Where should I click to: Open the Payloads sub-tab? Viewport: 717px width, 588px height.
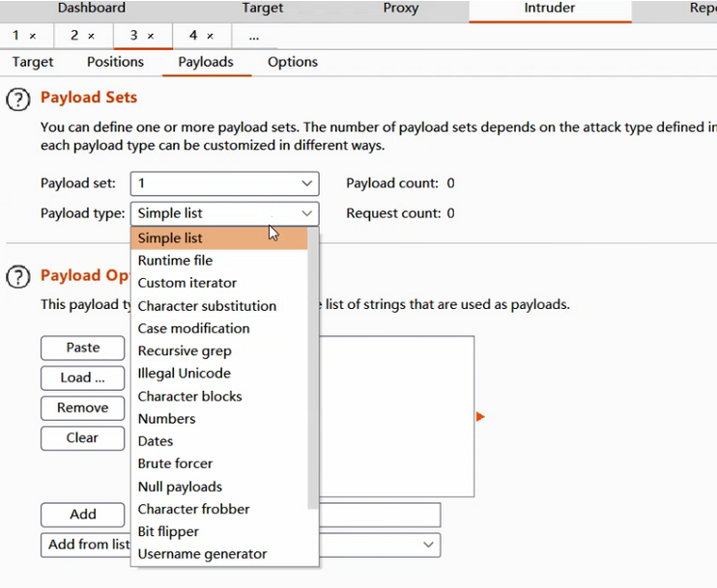tap(206, 62)
